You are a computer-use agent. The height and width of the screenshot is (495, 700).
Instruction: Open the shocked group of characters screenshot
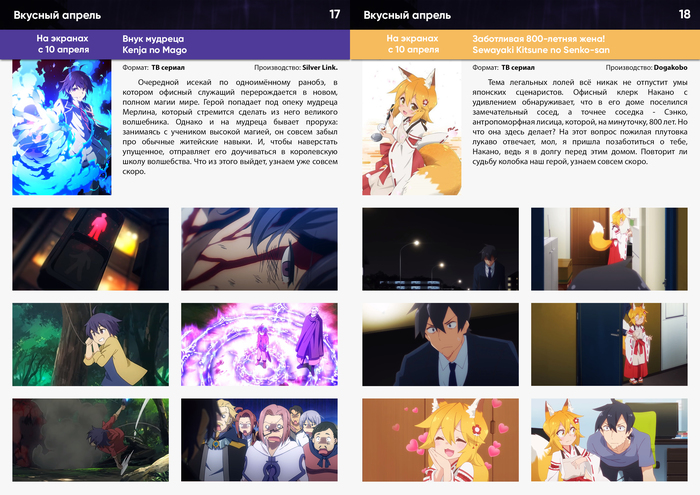(259, 440)
